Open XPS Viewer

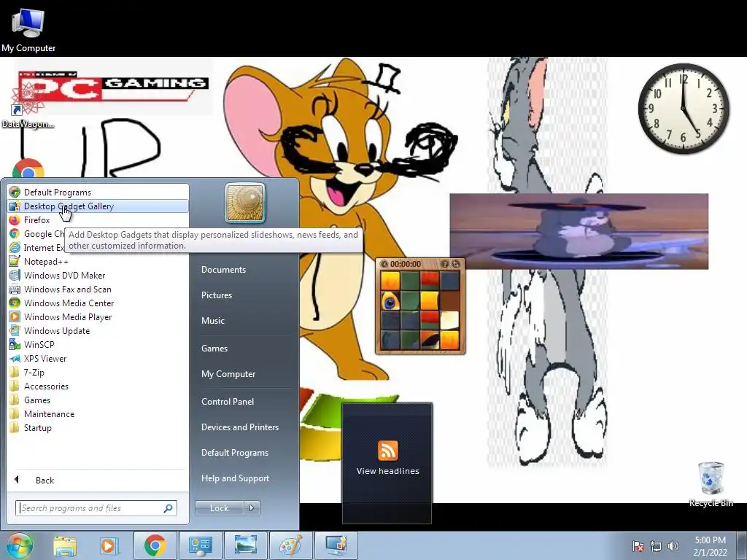coord(98,359)
